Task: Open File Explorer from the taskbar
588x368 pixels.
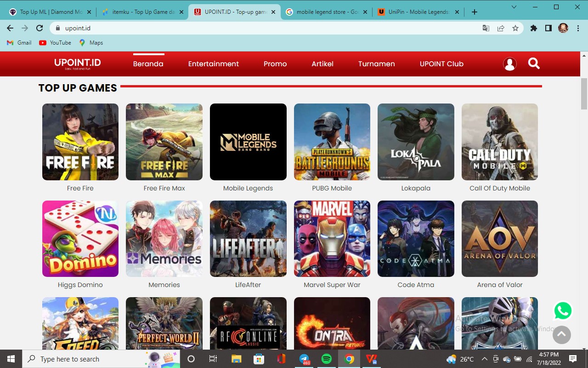Action: coord(236,359)
